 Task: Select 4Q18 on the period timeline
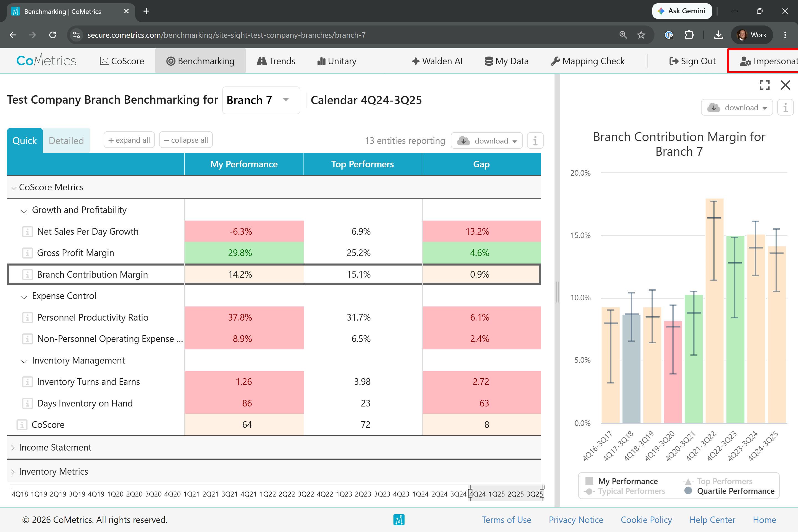point(20,494)
